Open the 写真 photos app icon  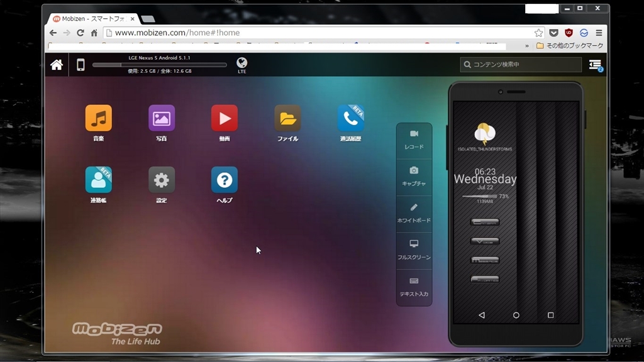[162, 118]
